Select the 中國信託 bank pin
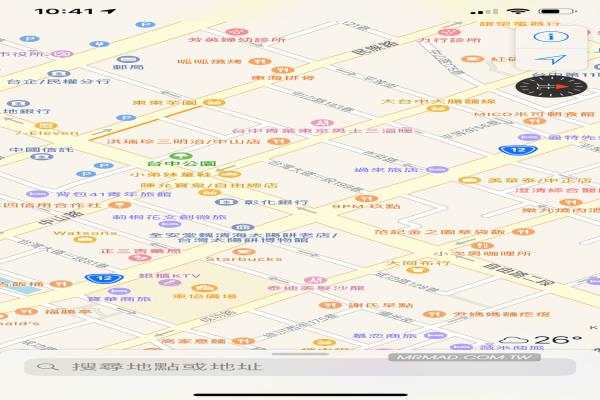This screenshot has width=600, height=400. click(42, 157)
